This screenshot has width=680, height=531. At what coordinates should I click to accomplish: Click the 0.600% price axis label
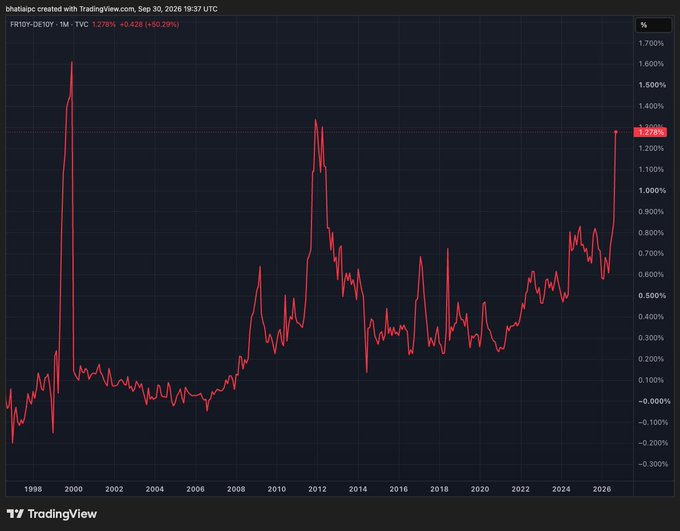pyautogui.click(x=651, y=275)
